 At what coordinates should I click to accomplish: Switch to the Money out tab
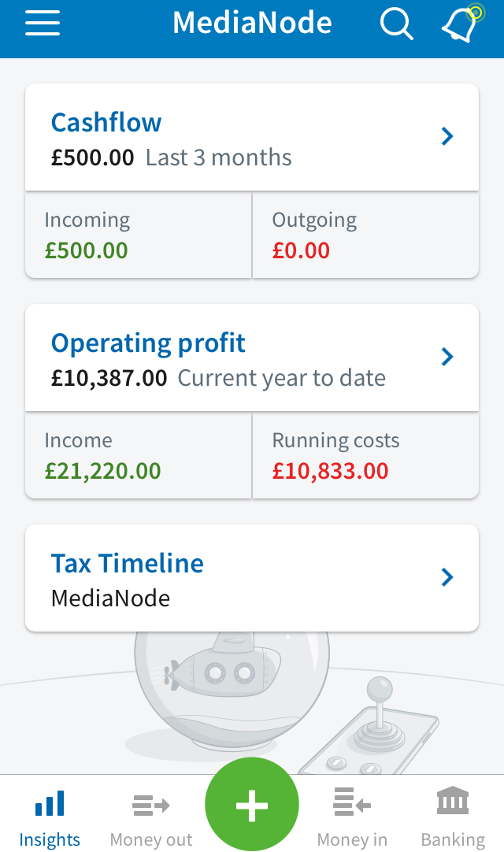[x=150, y=815]
